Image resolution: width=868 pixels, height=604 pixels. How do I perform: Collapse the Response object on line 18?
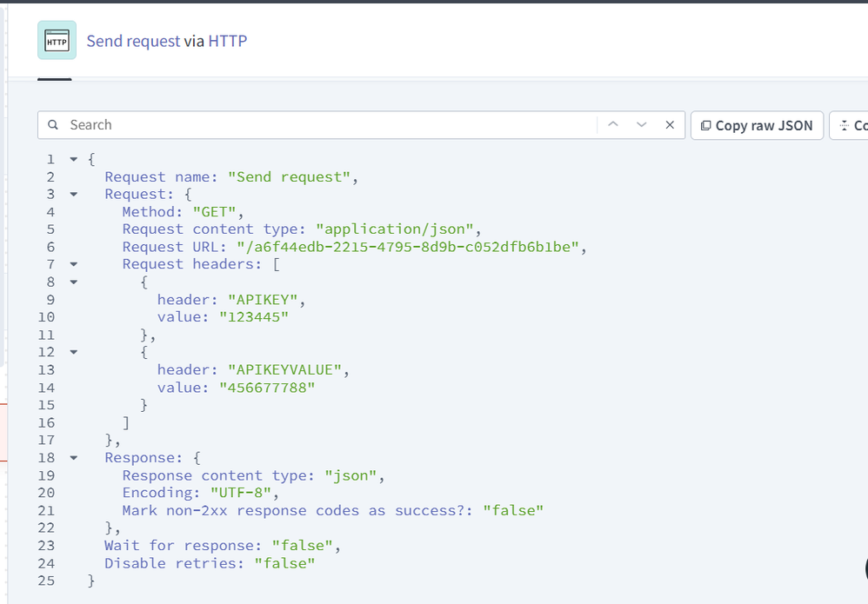click(74, 458)
